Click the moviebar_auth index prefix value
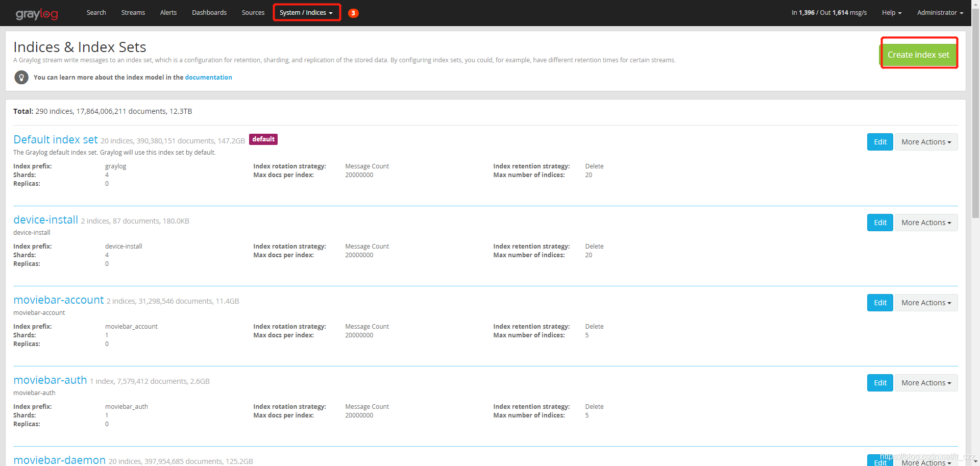980x466 pixels. 127,407
